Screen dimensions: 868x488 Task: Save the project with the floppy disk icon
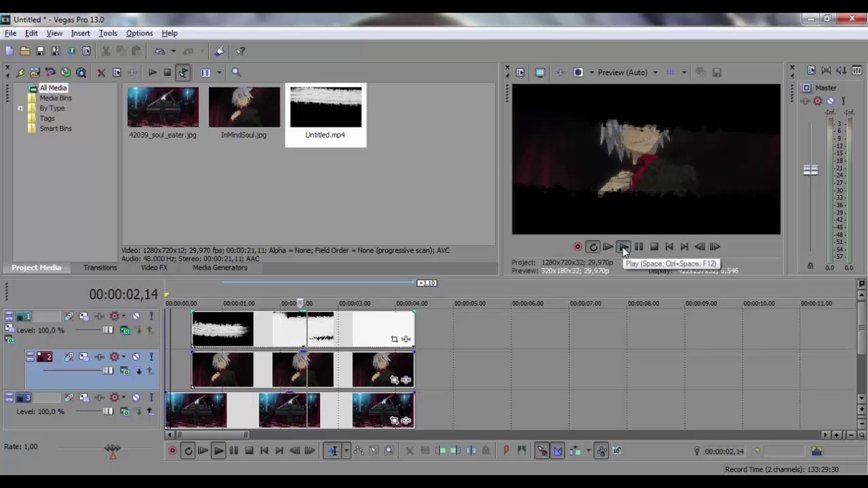point(40,51)
